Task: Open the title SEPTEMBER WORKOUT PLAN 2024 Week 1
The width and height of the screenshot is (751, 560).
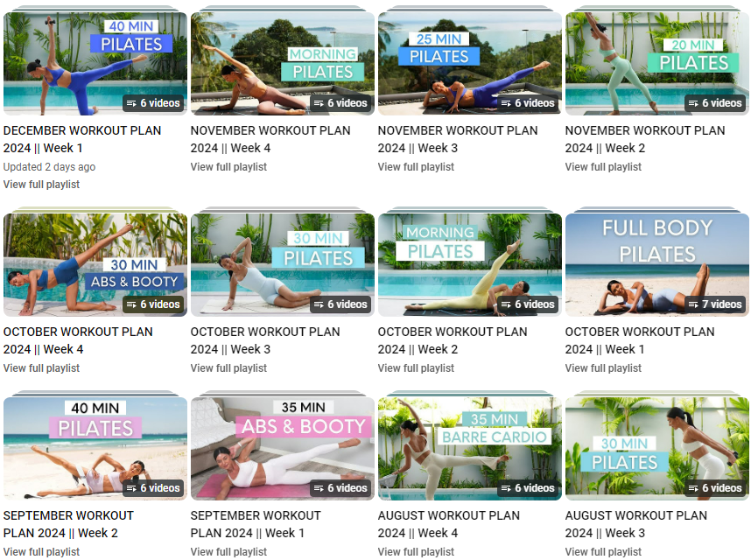Action: 256,524
